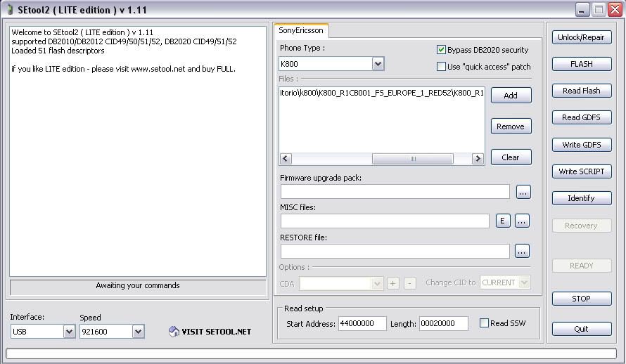This screenshot has width=626, height=364.
Task: Click the RESTORE file input field
Action: [x=395, y=251]
